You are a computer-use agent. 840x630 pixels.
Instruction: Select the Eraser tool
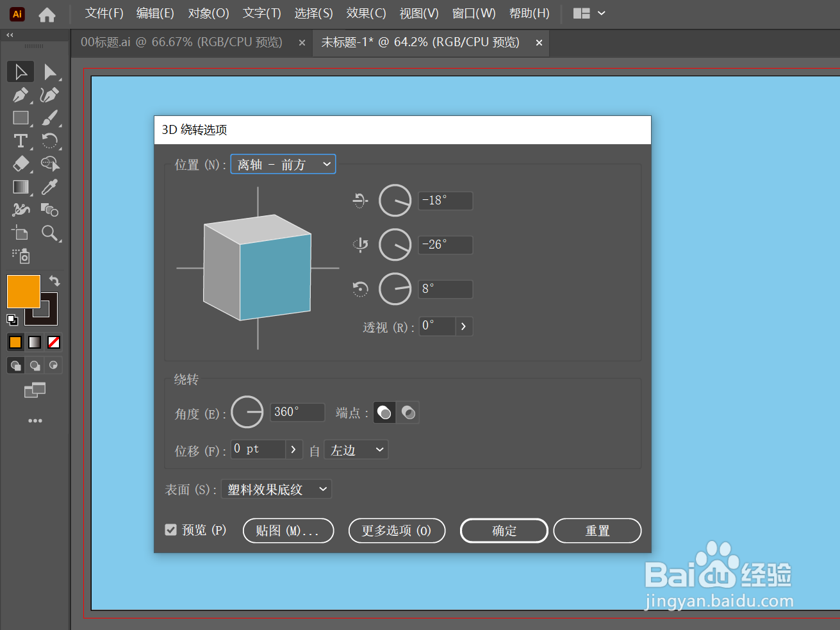(x=21, y=163)
